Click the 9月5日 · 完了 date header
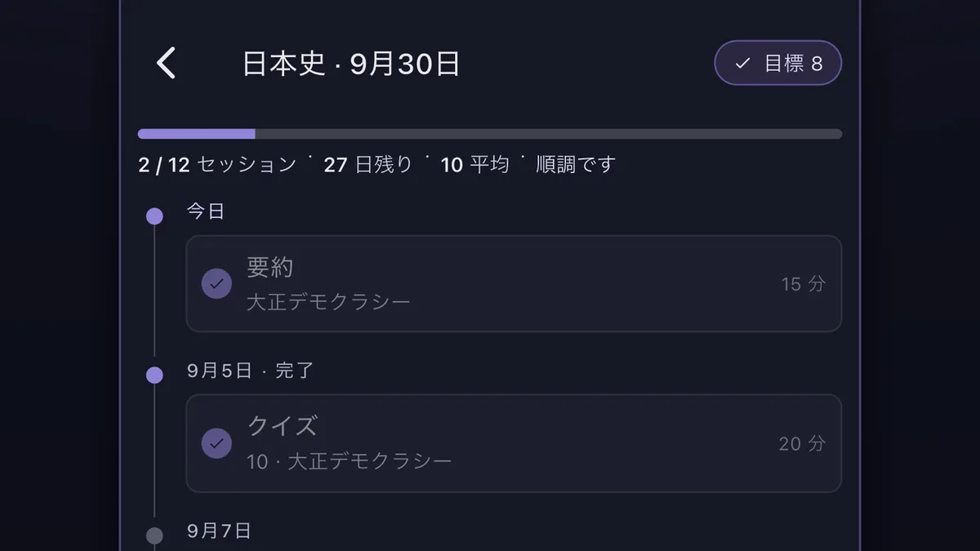Image resolution: width=980 pixels, height=551 pixels. tap(251, 371)
